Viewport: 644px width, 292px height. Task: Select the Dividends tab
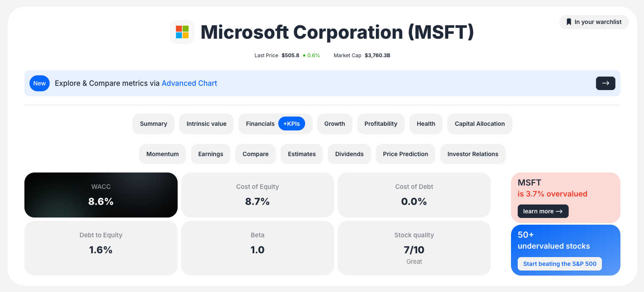(349, 154)
